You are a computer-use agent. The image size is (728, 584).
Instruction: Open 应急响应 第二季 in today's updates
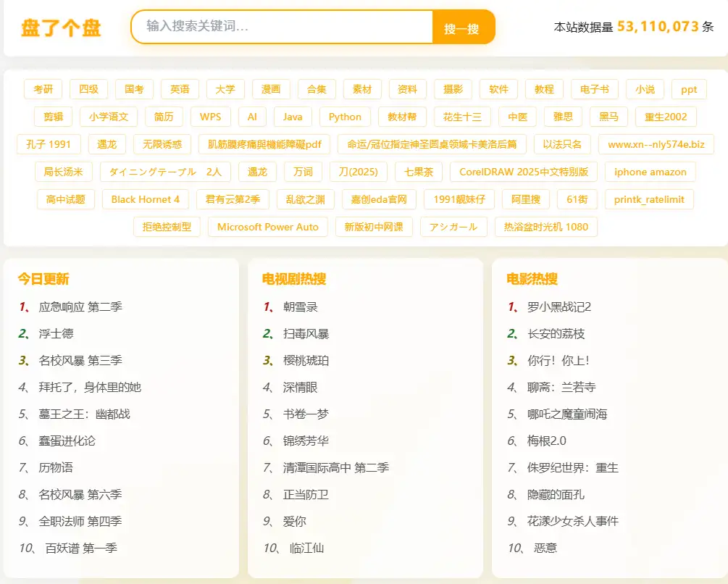click(x=80, y=306)
